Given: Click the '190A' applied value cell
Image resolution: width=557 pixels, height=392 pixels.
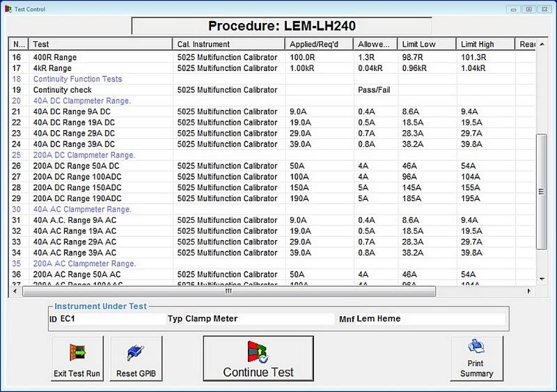Looking at the screenshot, I should [319, 198].
